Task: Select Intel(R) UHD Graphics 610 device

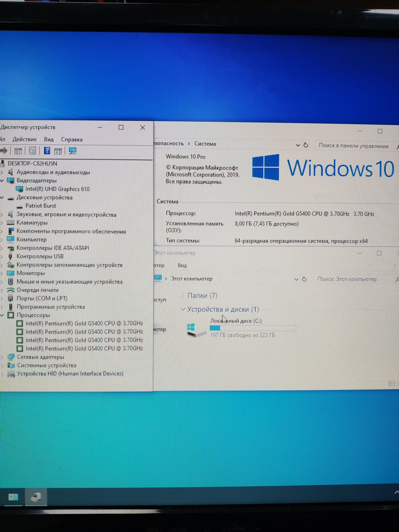Action: click(x=57, y=189)
